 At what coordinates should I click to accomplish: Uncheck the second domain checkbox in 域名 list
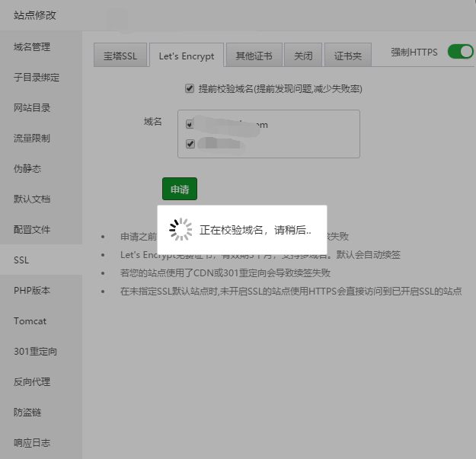point(190,143)
